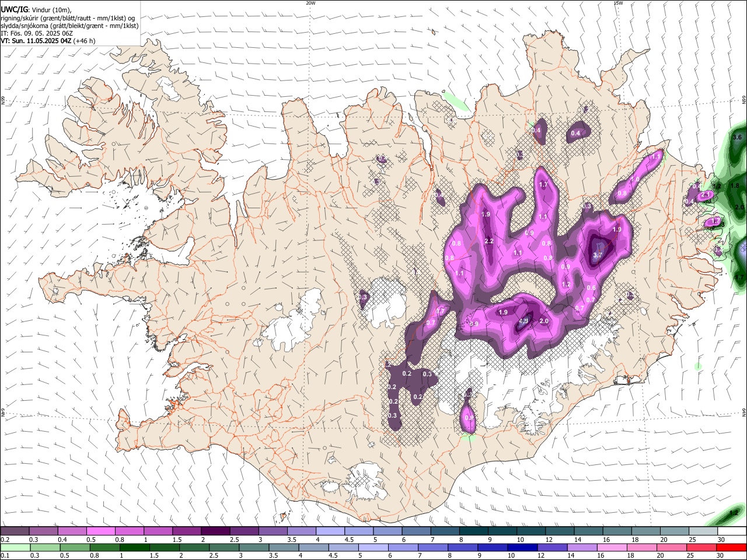Select the '2.1' value in the pink east-coast blob
This screenshot has width=747, height=560.
pyautogui.click(x=706, y=195)
